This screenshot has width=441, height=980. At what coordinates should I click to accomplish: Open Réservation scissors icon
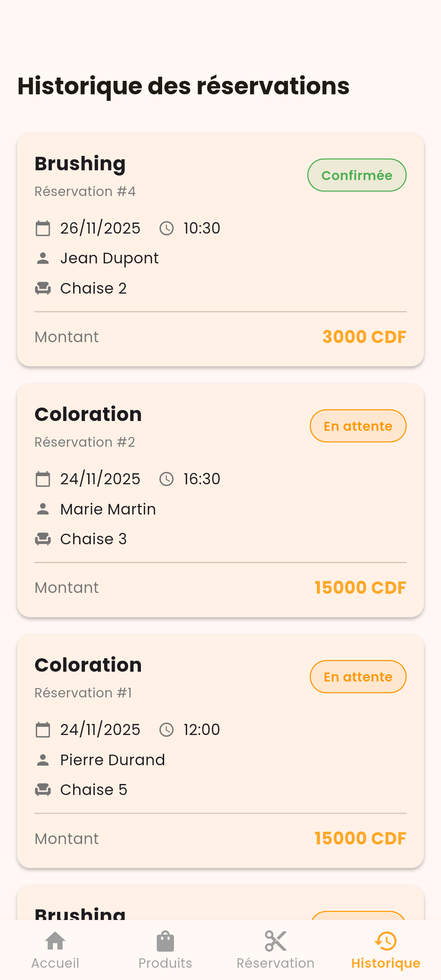click(276, 941)
